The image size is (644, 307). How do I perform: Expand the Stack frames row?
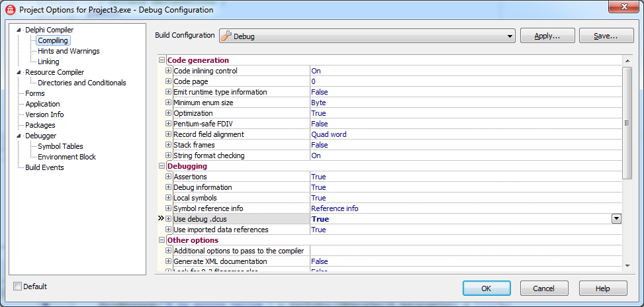[x=168, y=145]
